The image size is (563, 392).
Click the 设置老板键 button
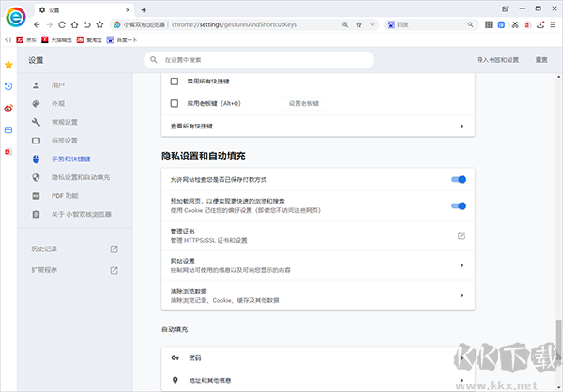tap(306, 103)
